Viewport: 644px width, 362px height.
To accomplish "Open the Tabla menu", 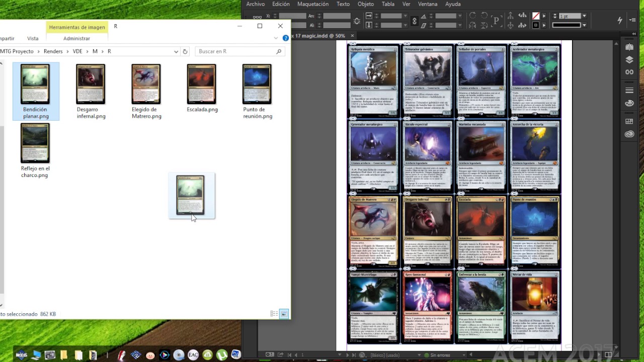I will point(388,4).
